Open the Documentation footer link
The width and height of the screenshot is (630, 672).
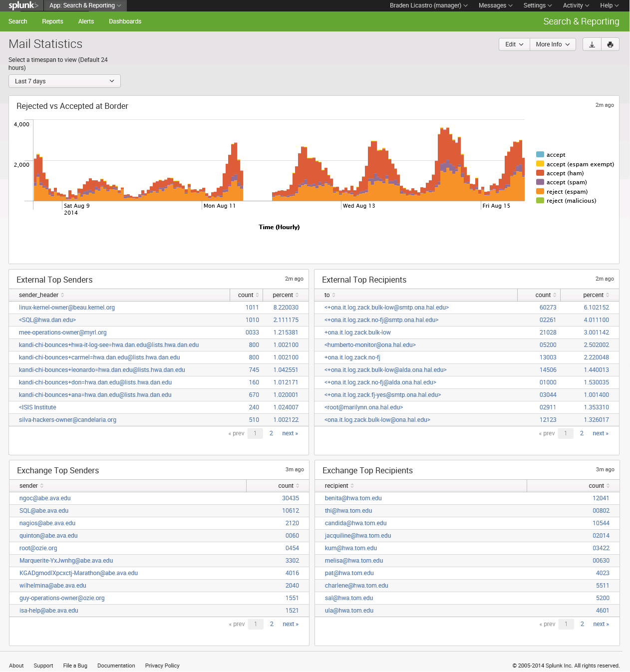coord(116,666)
